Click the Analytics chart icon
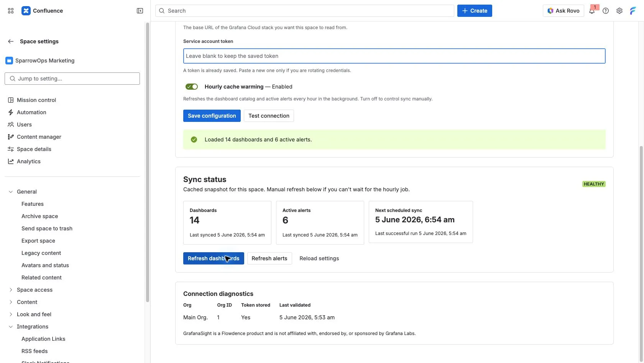 coord(11,161)
